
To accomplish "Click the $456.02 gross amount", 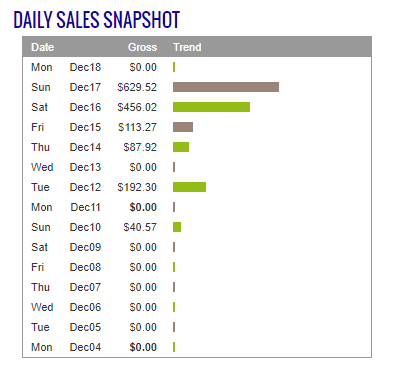I will click(x=137, y=107).
